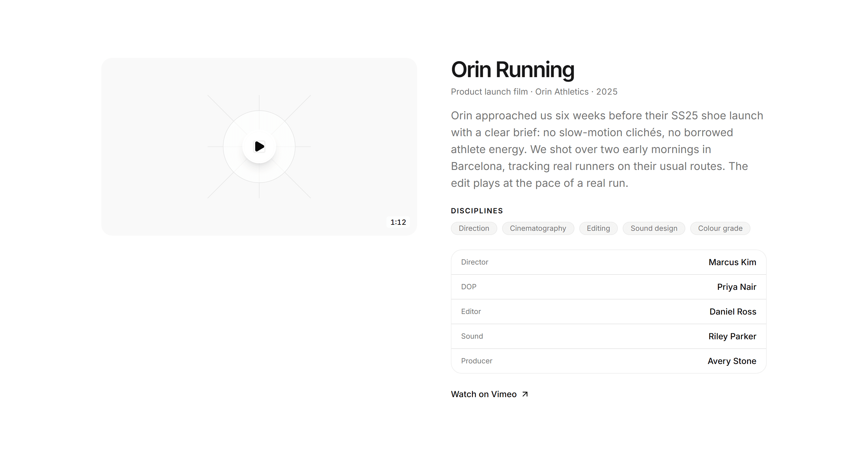868x458 pixels.
Task: Click the name Riley Parker
Action: coord(732,337)
